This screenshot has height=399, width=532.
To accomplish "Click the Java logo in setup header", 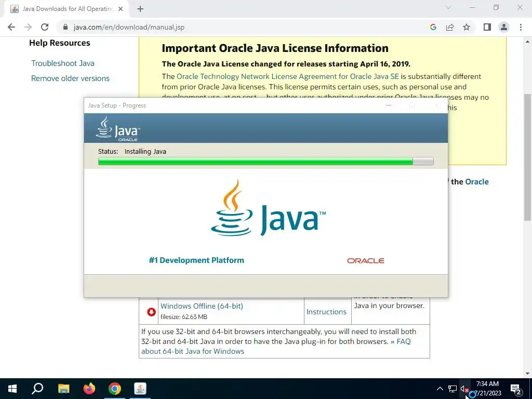I will [118, 129].
